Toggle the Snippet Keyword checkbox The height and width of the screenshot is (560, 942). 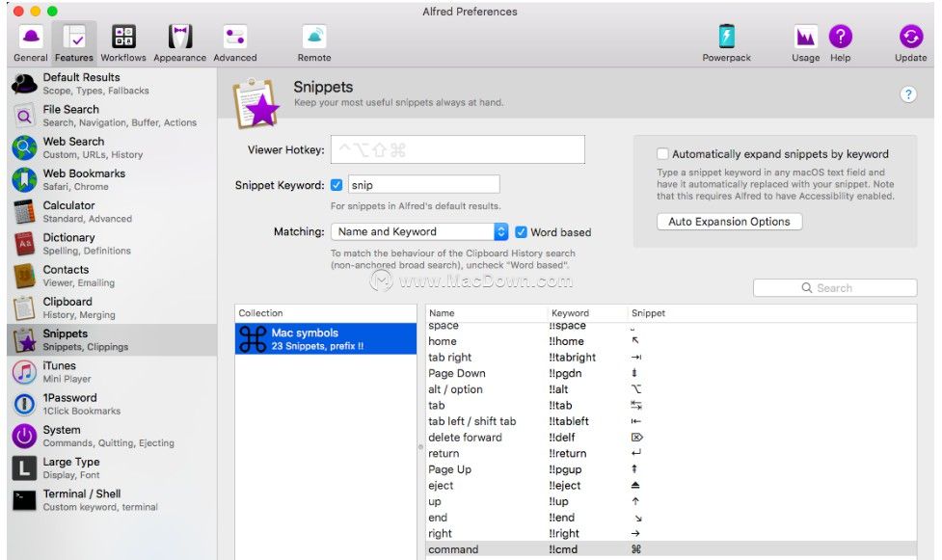pos(336,185)
